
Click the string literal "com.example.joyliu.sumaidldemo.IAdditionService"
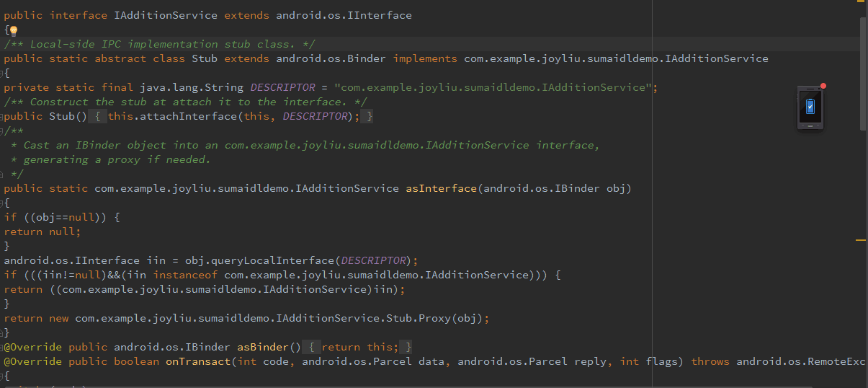click(493, 87)
